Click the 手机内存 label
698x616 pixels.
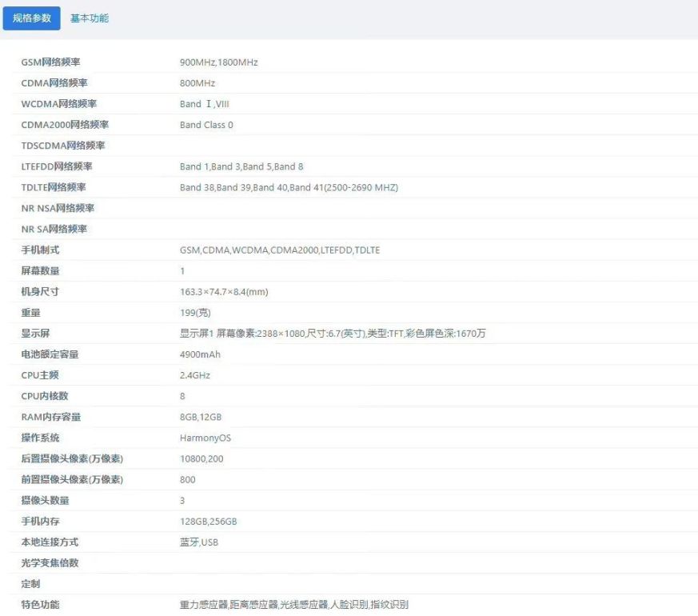click(40, 522)
